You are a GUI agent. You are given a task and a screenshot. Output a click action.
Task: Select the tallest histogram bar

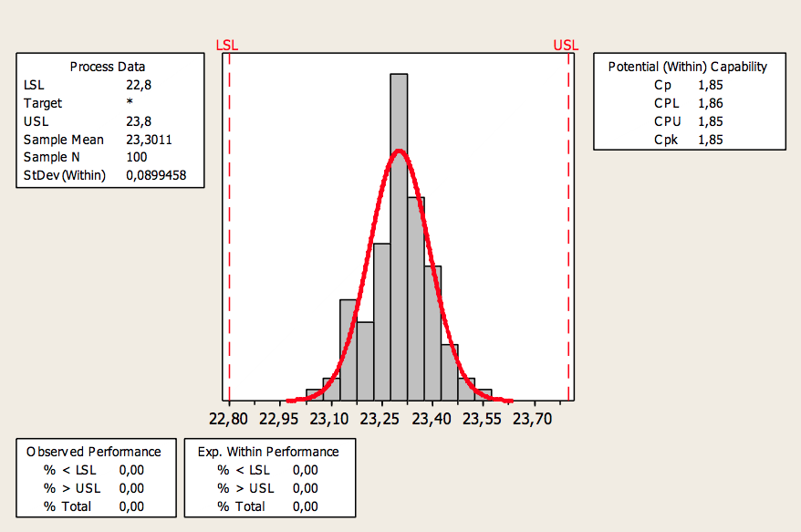point(399,237)
